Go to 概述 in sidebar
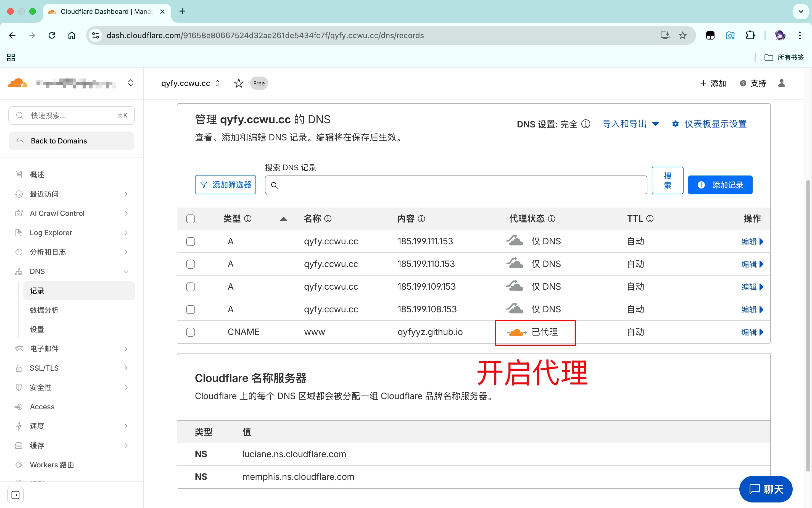812x508 pixels. point(37,175)
